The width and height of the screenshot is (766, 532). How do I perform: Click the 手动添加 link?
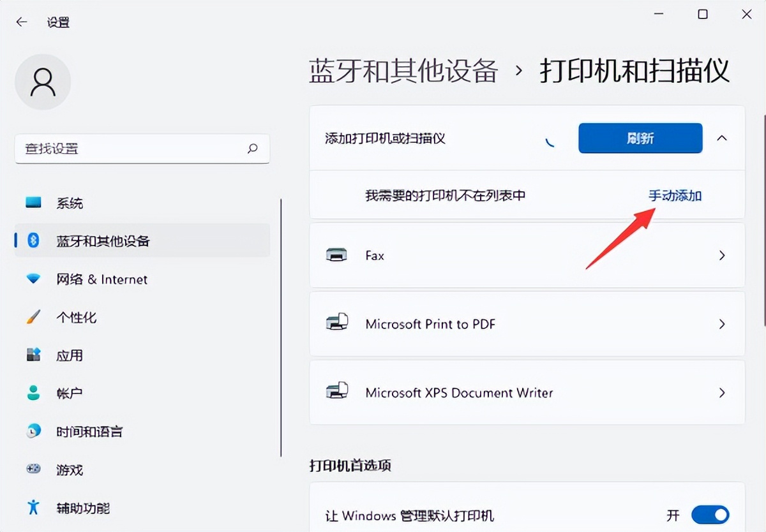coord(674,196)
